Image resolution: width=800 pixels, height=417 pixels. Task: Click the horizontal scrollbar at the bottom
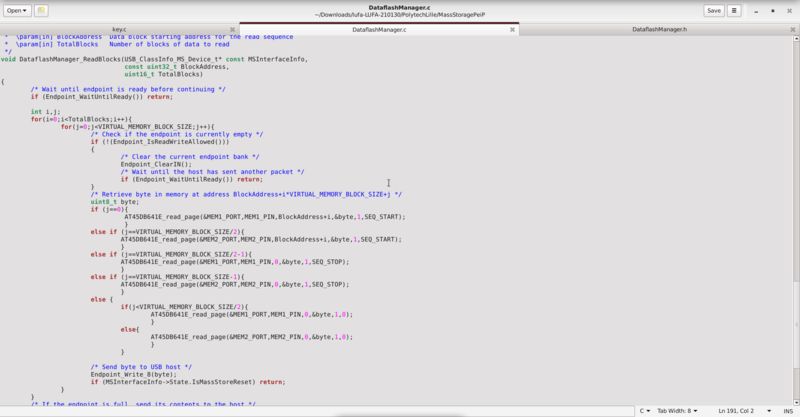(400, 404)
